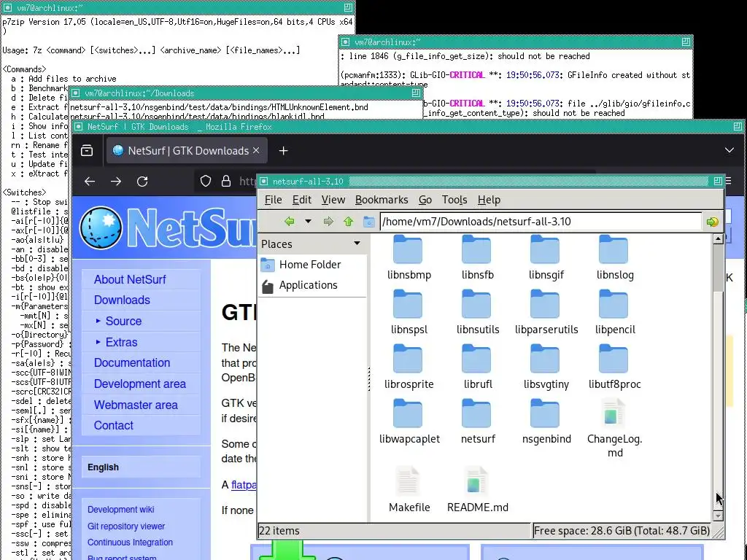The image size is (747, 560).
Task: Open Downloads link in NetSurf sidebar
Action: [122, 300]
